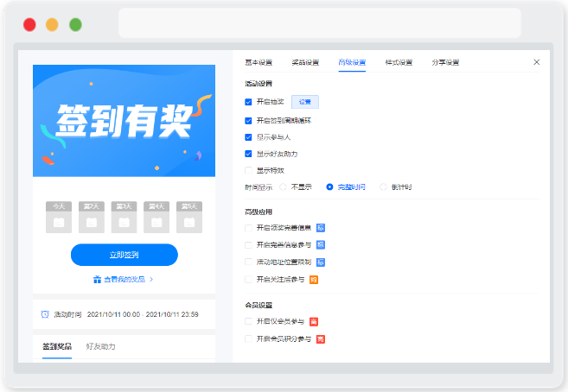The image size is (568, 392).
Task: Click the gift icon beside 查看我的奖品
Action: click(97, 280)
